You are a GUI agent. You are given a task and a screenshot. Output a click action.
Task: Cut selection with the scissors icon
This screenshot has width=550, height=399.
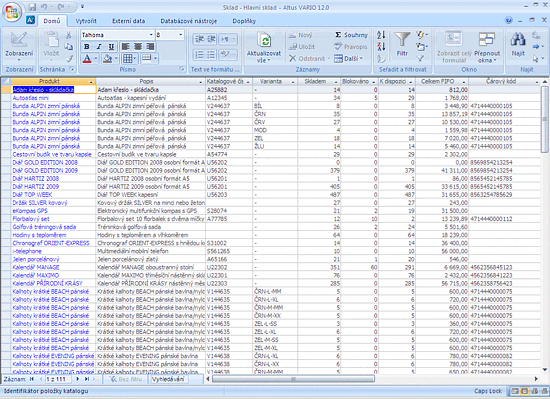click(69, 35)
